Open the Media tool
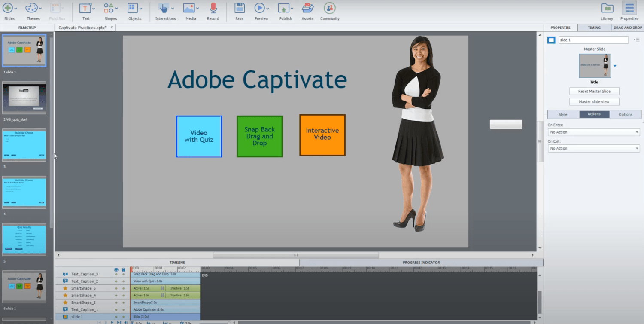The image size is (644, 324). [x=189, y=8]
